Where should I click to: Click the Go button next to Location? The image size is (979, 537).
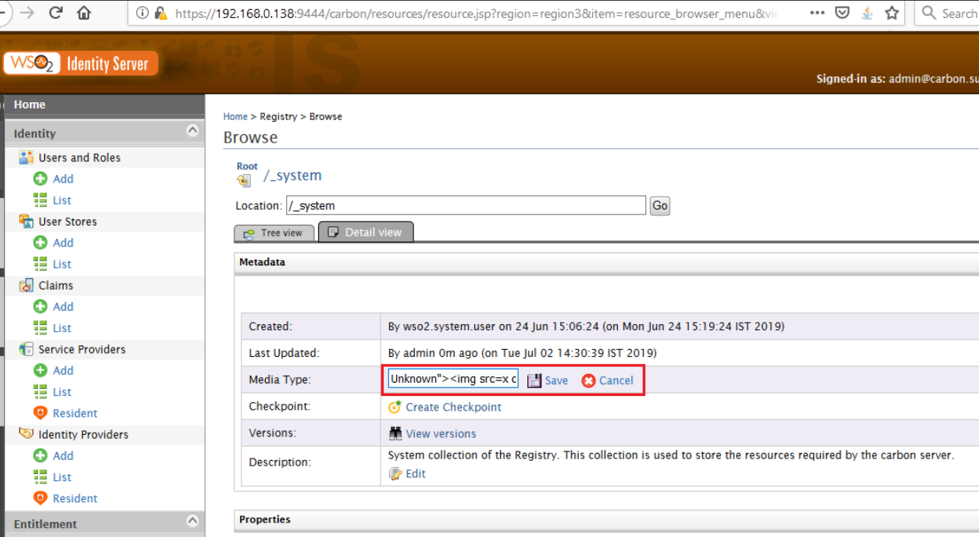(x=660, y=205)
